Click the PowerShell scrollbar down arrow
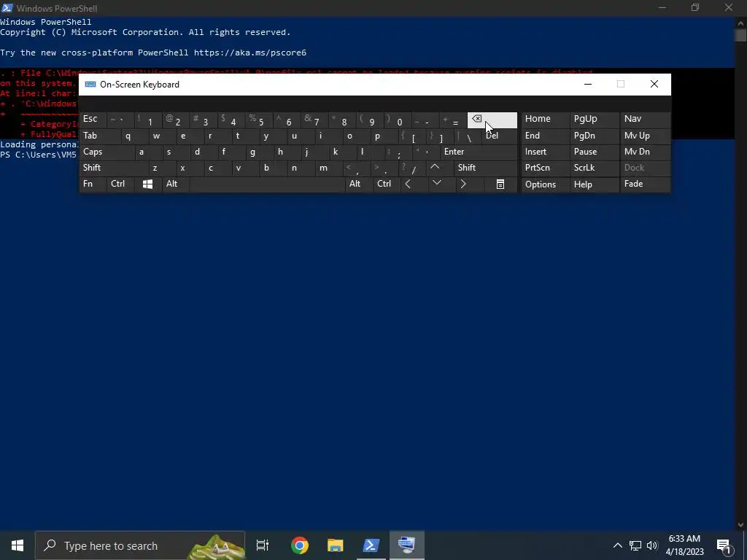The height and width of the screenshot is (560, 747). [740, 525]
